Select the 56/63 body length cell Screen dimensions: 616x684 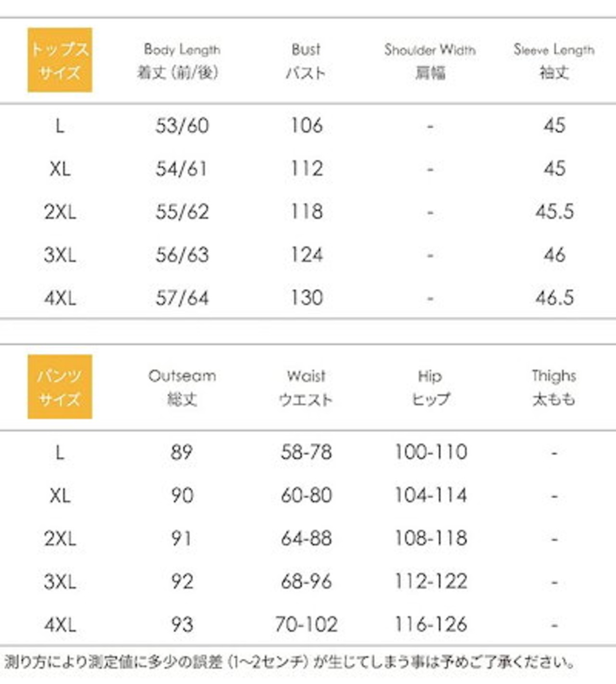[x=182, y=255]
